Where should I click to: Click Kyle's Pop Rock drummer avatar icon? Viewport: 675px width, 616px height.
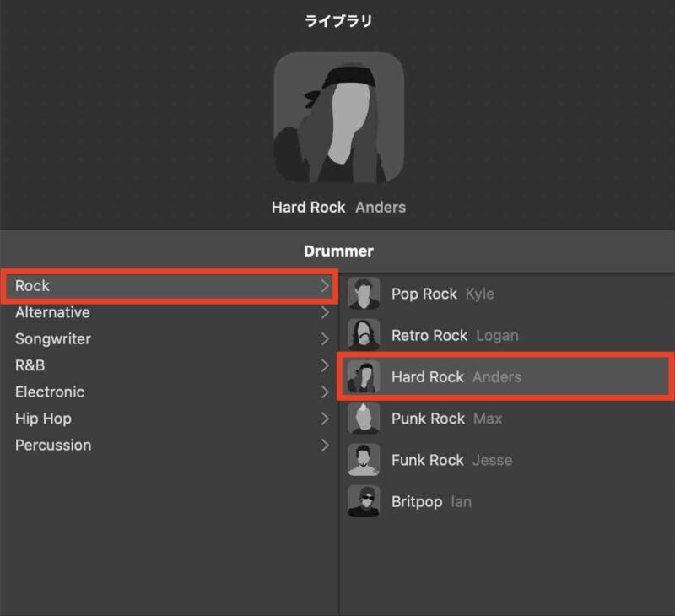coord(364,294)
